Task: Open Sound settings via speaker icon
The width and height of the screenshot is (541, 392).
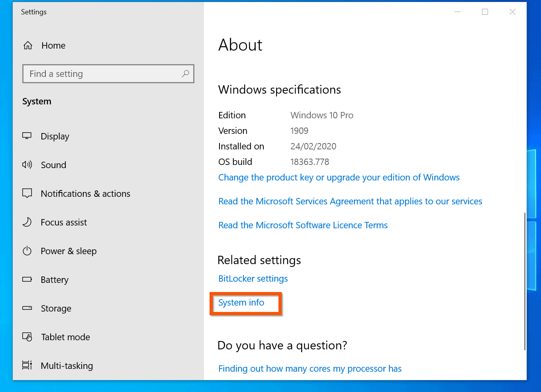Action: click(x=27, y=165)
